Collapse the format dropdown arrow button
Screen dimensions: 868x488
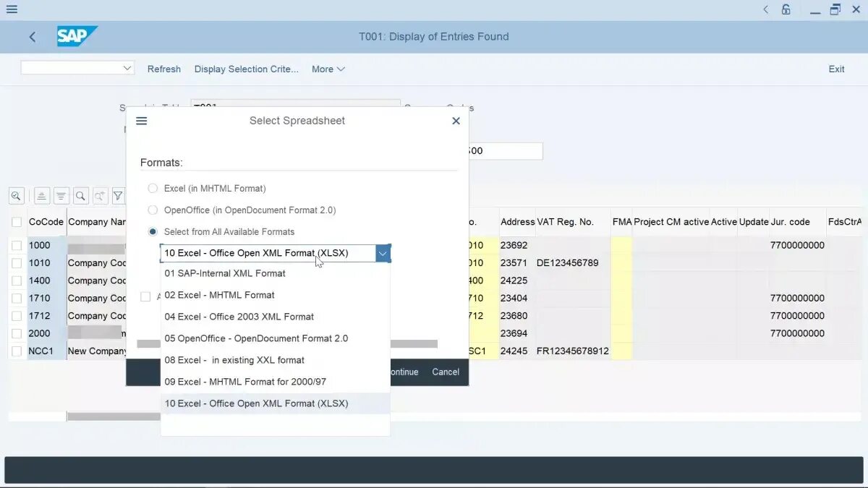pos(383,253)
